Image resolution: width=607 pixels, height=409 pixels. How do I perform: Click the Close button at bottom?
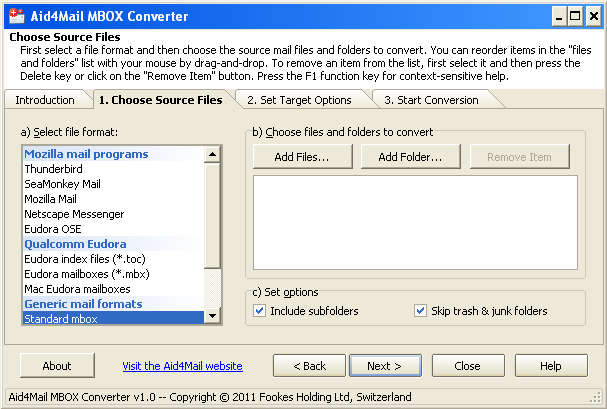coord(468,366)
